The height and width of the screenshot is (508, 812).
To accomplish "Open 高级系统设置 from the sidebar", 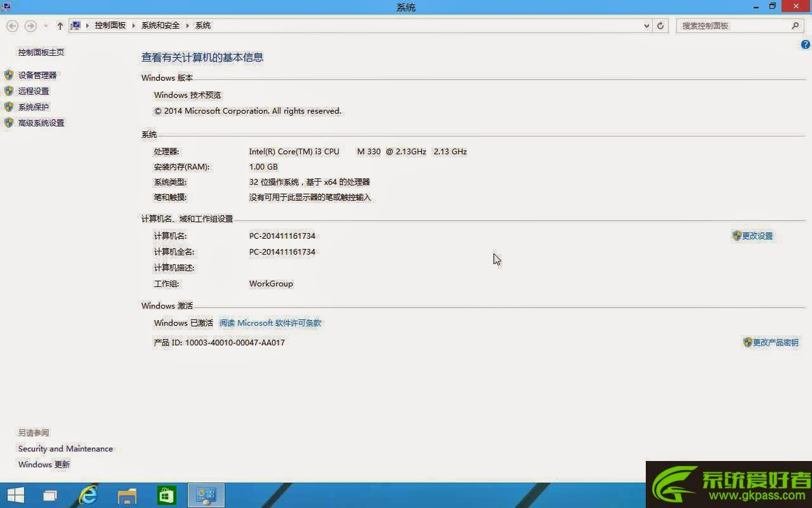I will 41,123.
